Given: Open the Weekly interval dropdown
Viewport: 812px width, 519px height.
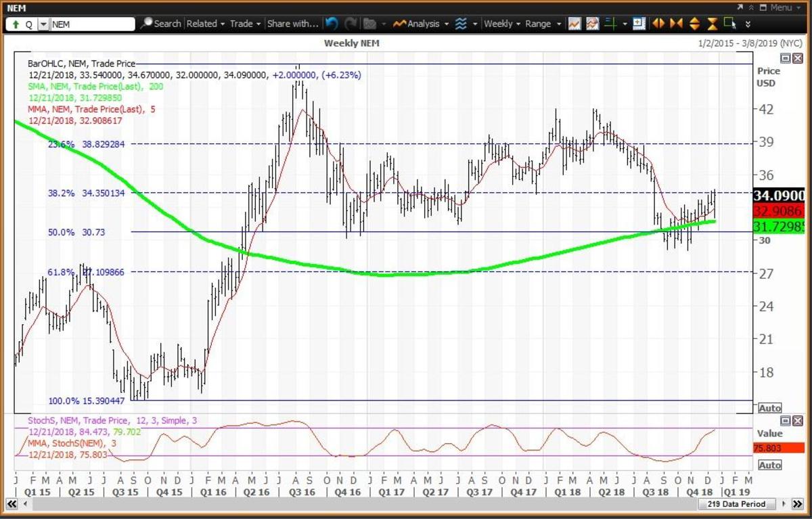Looking at the screenshot, I should tap(502, 24).
